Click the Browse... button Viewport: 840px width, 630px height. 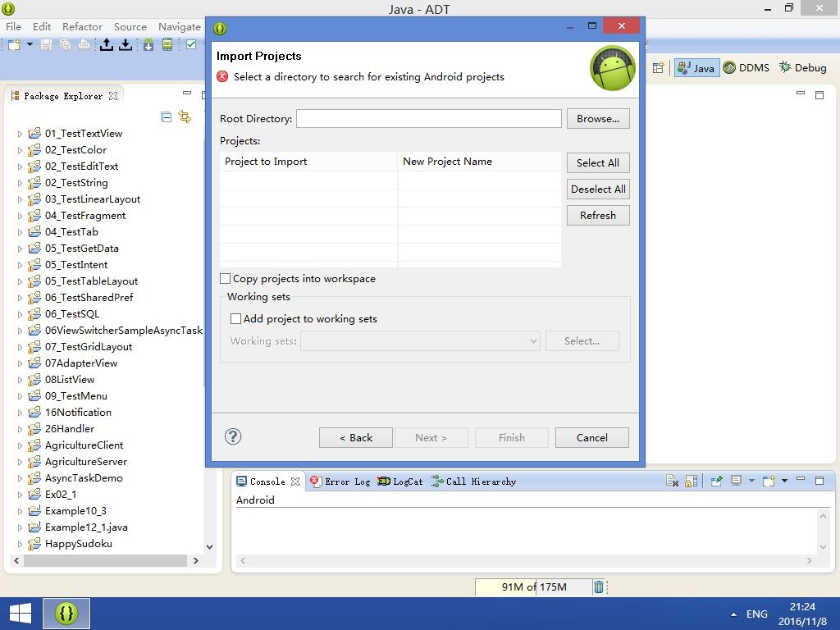coord(598,118)
